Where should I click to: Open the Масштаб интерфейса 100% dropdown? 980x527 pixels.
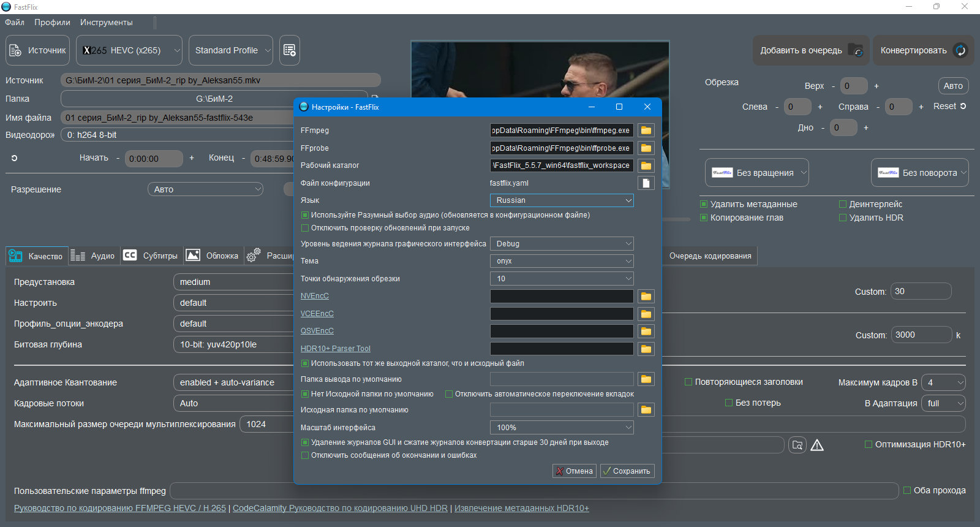[x=562, y=428]
